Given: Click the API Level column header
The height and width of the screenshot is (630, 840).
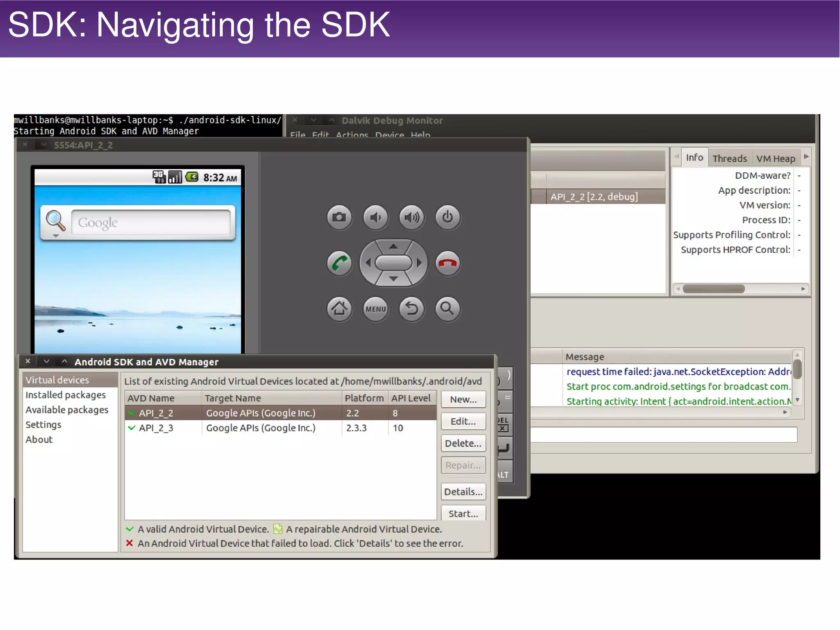Looking at the screenshot, I should point(412,398).
